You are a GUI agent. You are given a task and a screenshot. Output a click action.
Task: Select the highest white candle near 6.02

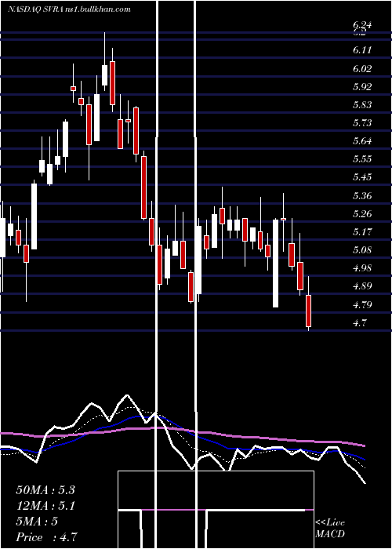click(104, 75)
